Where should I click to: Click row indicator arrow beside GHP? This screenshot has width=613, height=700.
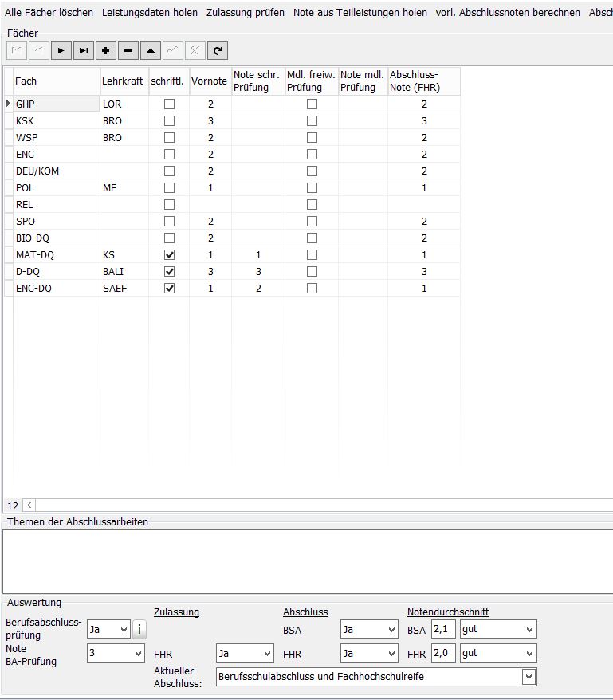(x=9, y=104)
